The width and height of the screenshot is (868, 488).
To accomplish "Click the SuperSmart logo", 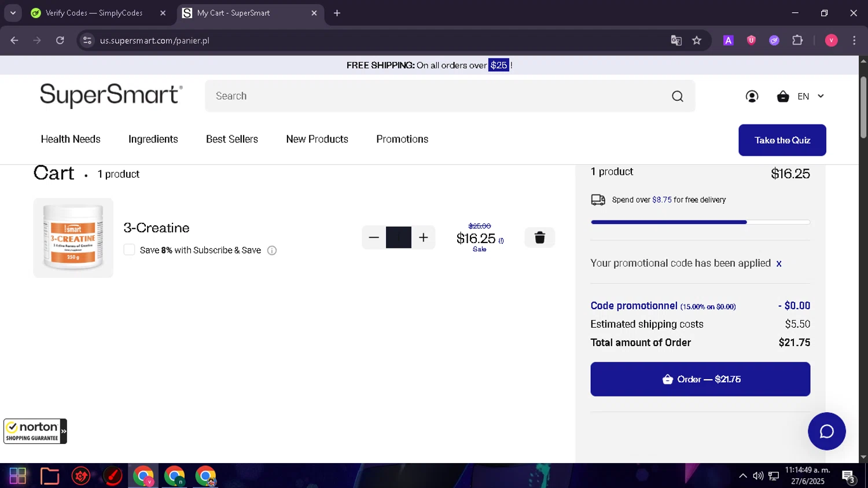I will pyautogui.click(x=111, y=96).
